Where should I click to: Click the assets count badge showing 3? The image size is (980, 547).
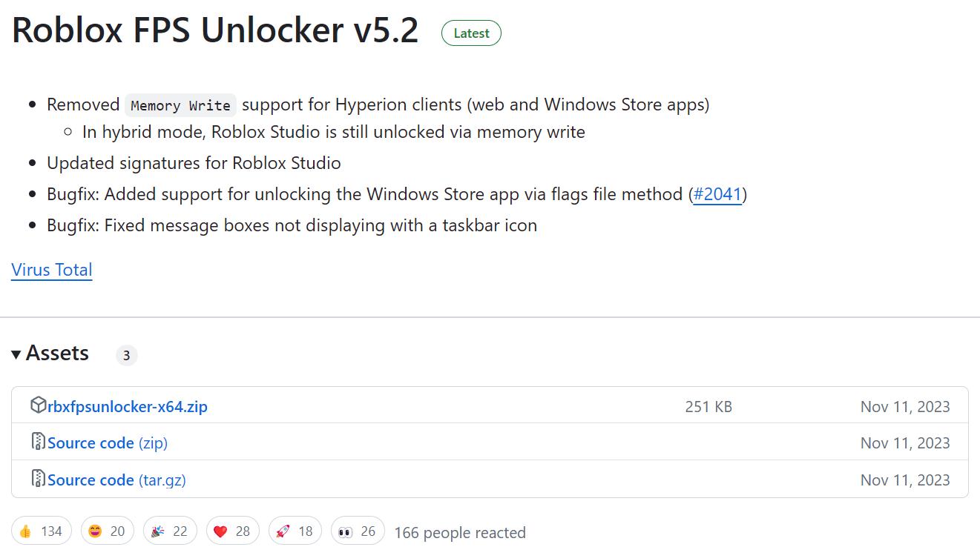(x=126, y=355)
